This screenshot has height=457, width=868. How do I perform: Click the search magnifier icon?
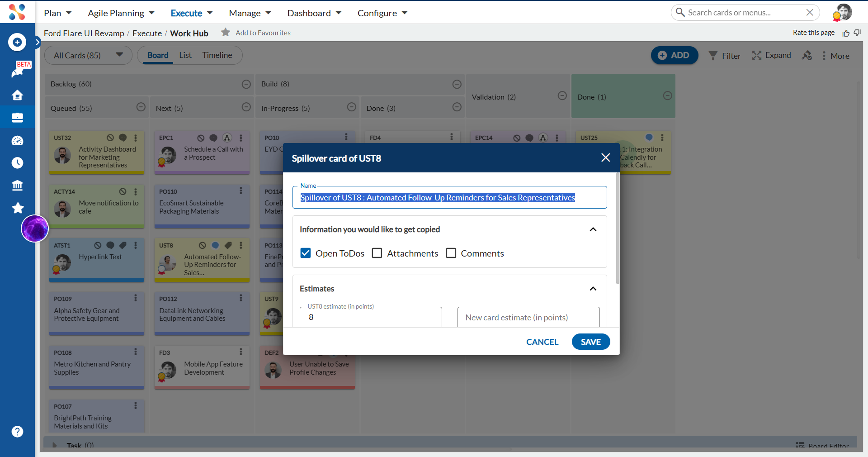tap(680, 12)
